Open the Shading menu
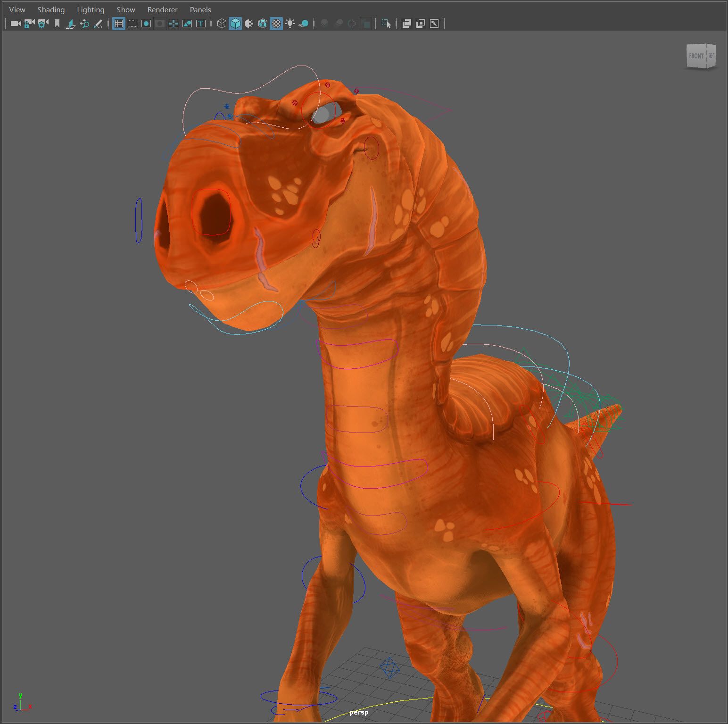728x724 pixels. [x=51, y=9]
